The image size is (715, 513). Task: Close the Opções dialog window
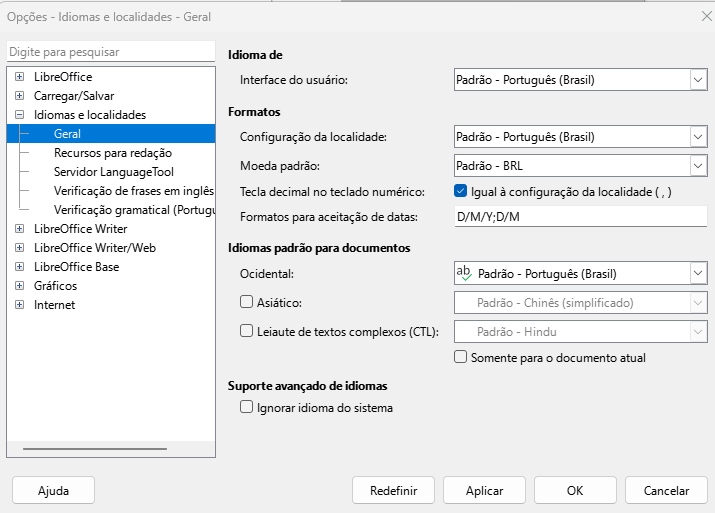coord(706,16)
